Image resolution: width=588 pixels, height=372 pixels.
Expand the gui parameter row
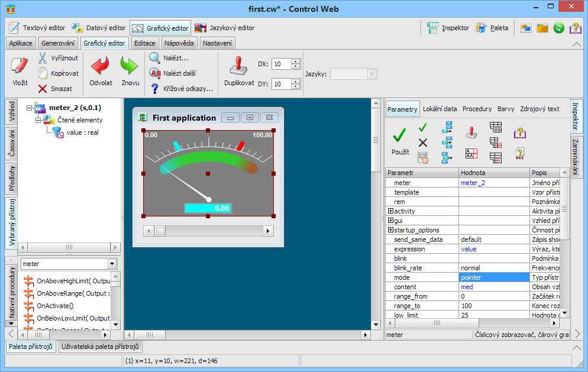click(x=390, y=221)
